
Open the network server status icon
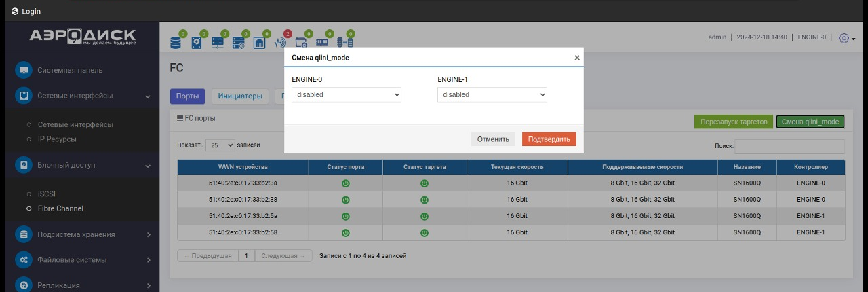pyautogui.click(x=218, y=42)
